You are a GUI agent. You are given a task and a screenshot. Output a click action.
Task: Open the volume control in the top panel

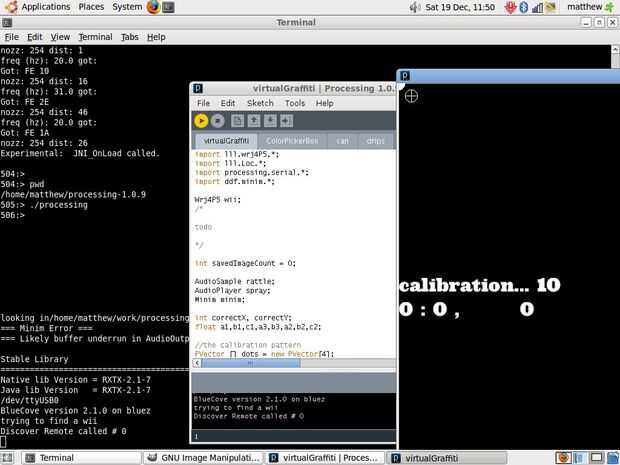(414, 7)
